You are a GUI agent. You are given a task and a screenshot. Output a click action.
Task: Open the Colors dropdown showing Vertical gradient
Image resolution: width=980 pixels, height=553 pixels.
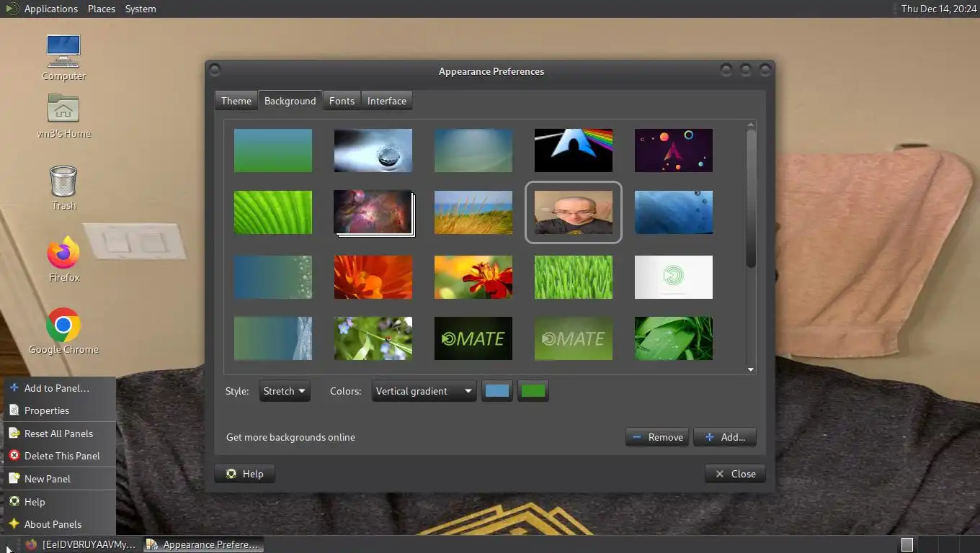coord(424,391)
